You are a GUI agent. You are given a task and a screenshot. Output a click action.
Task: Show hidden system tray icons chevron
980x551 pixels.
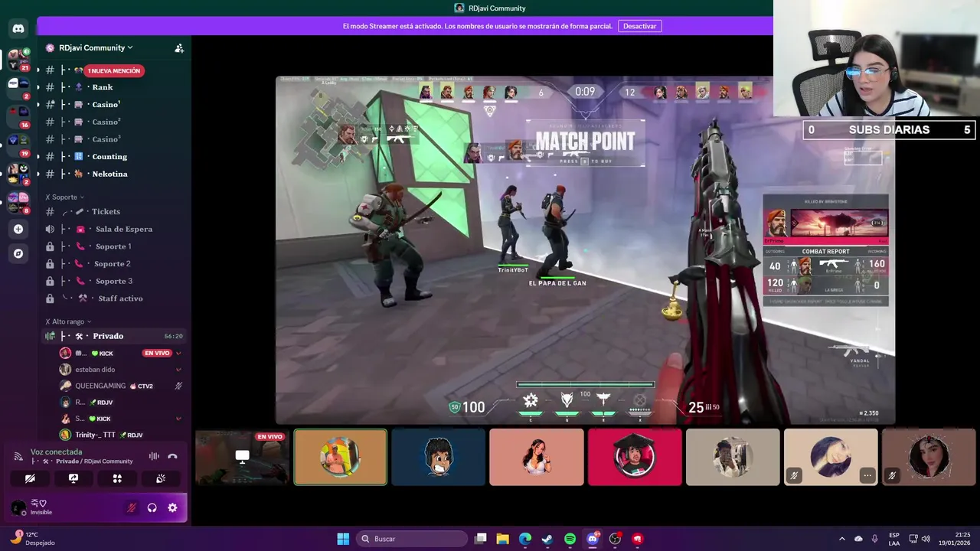[x=842, y=539]
